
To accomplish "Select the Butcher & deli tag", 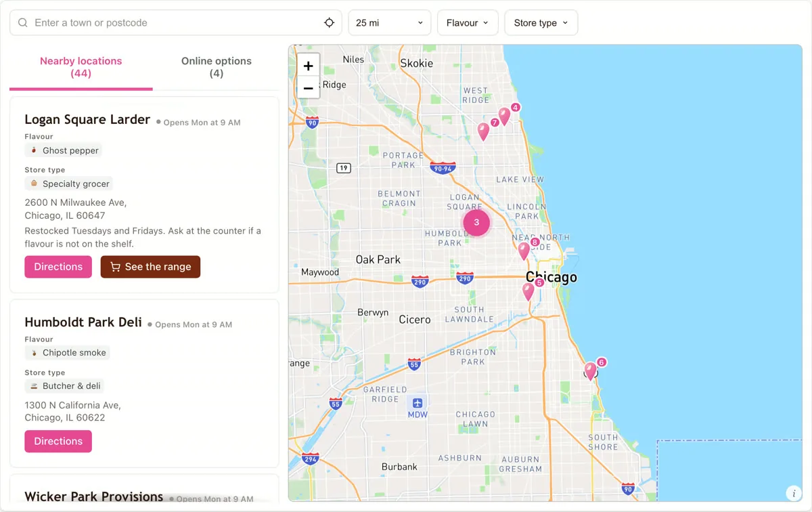I will (65, 386).
